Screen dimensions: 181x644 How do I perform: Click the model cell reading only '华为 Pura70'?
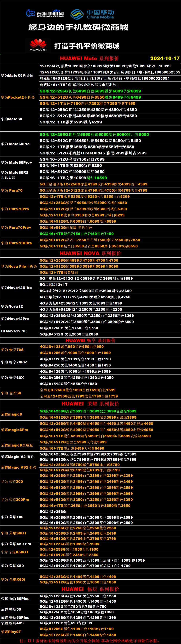coord(19,191)
